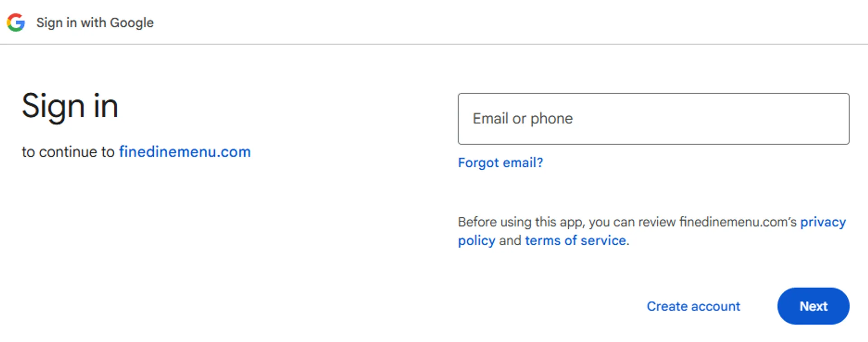Follow the finedinemenu.com link
The height and width of the screenshot is (342, 868).
click(x=185, y=152)
